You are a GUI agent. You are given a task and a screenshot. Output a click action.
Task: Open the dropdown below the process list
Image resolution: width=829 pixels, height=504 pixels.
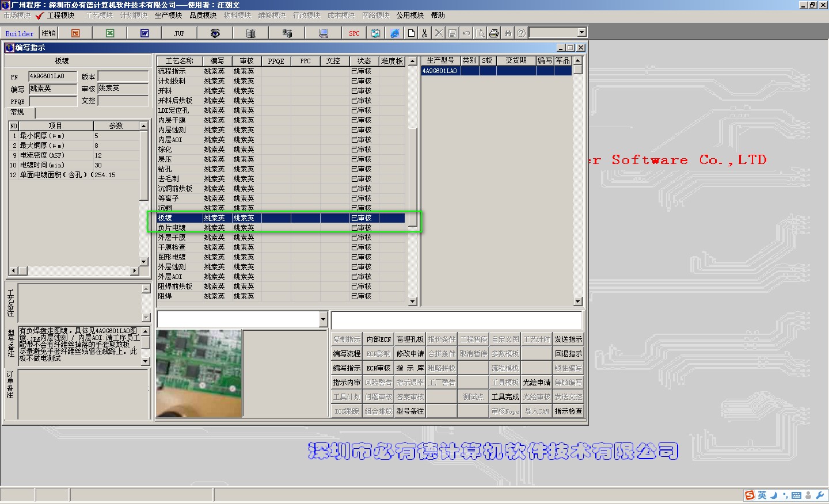pos(322,319)
